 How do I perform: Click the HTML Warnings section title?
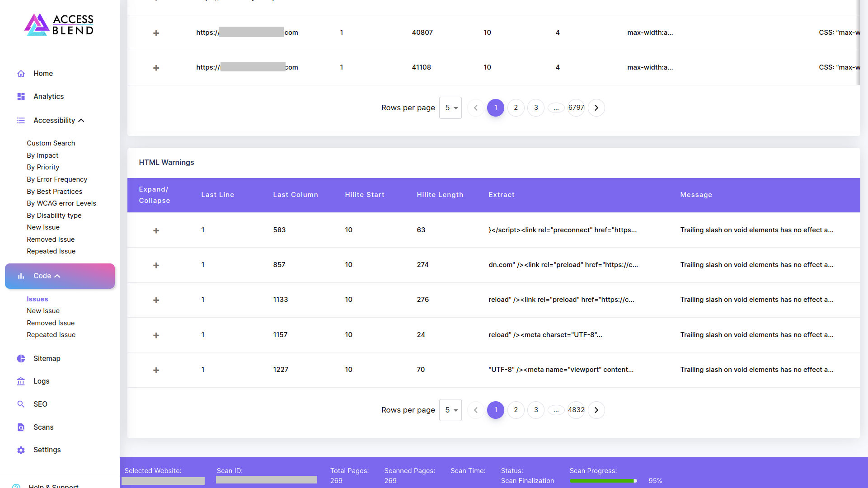point(166,162)
